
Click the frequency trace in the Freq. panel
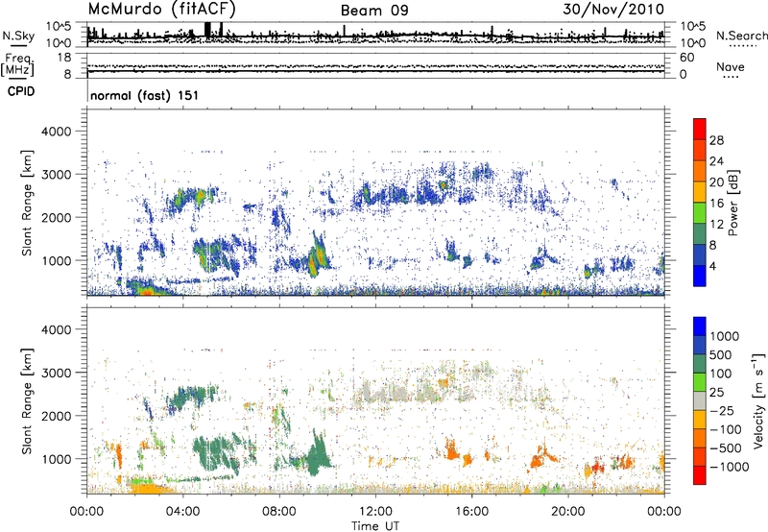click(375, 71)
